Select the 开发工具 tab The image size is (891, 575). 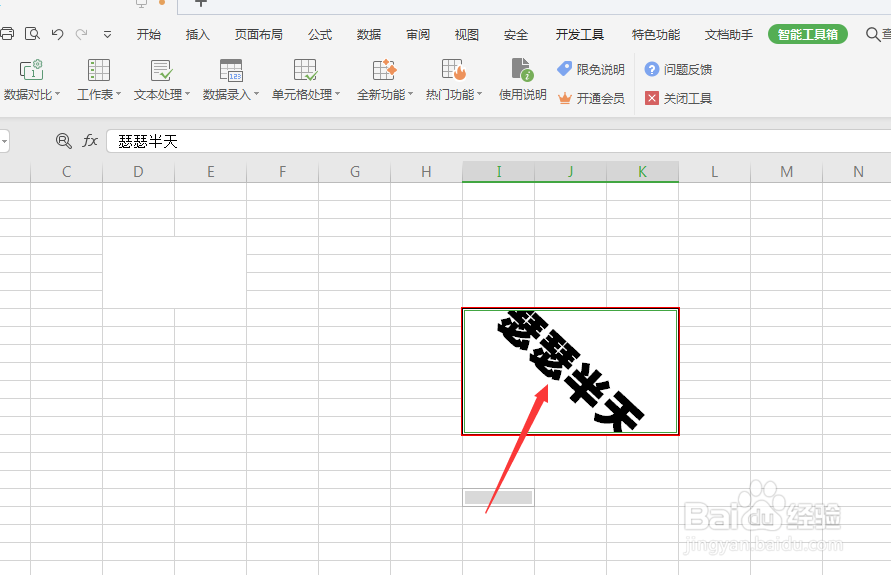click(x=580, y=35)
